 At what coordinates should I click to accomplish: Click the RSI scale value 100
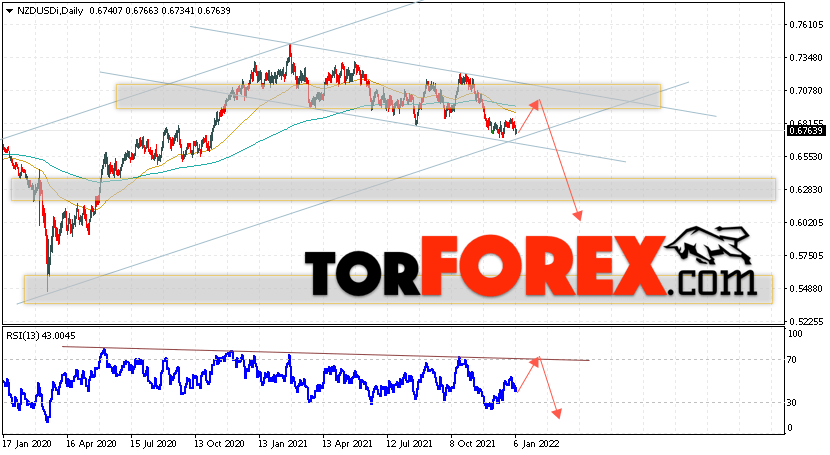pos(796,334)
